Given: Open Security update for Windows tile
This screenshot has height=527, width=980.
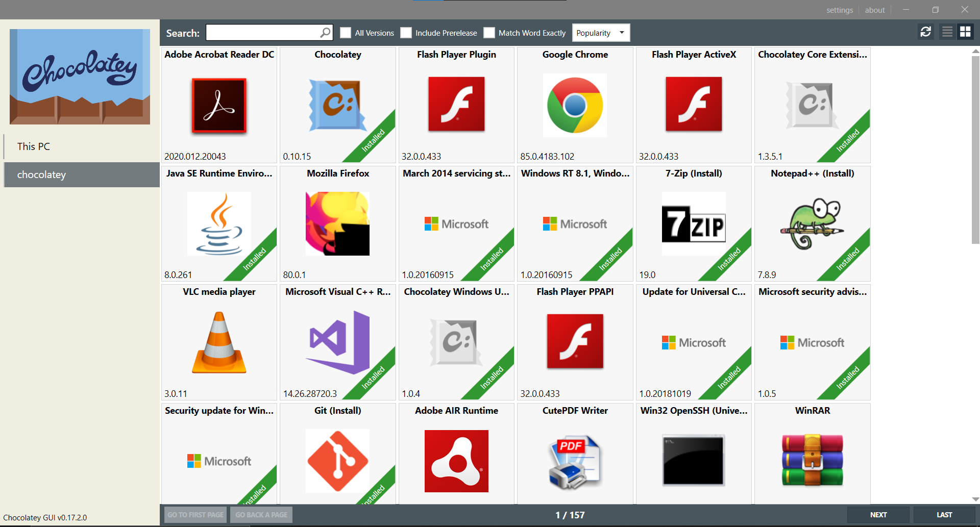Looking at the screenshot, I should (x=219, y=454).
